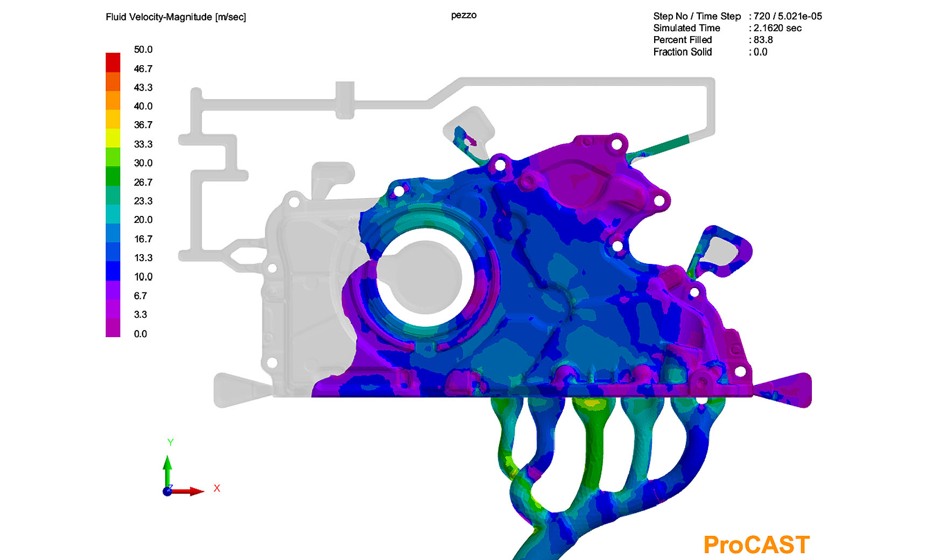This screenshot has width=926, height=560.
Task: Click the 26.7 legend value
Action: coord(143,183)
